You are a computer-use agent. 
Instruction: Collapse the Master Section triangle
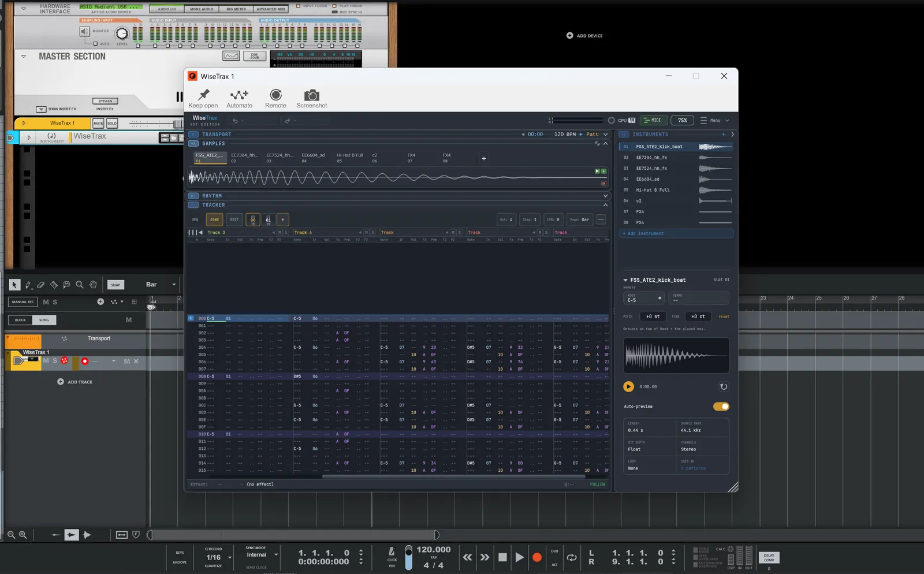(x=24, y=57)
